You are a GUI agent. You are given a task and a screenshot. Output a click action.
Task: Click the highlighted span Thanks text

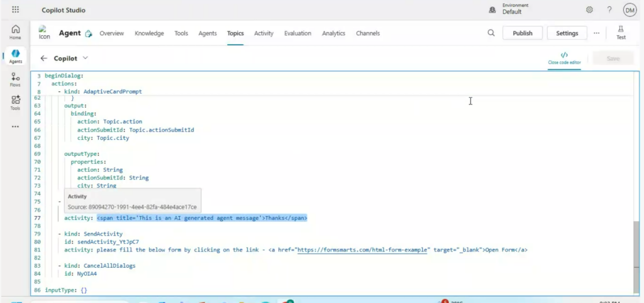202,217
